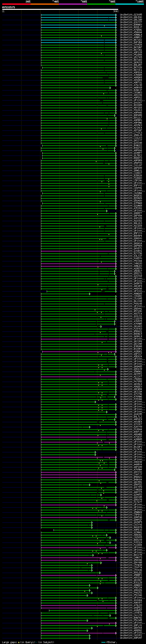Select hit label UniRef100_P49148
This screenshot has height=644, width=146.
pyautogui.click(x=131, y=304)
